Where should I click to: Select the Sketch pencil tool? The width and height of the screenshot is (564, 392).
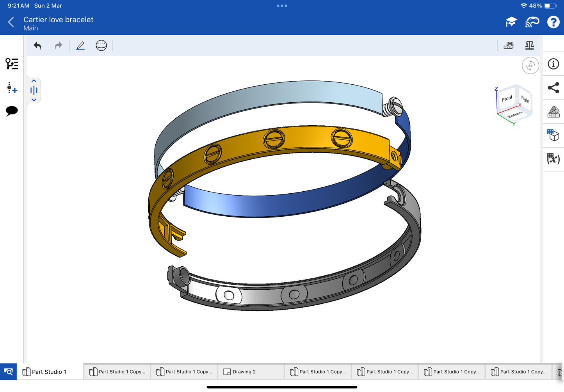pyautogui.click(x=80, y=46)
